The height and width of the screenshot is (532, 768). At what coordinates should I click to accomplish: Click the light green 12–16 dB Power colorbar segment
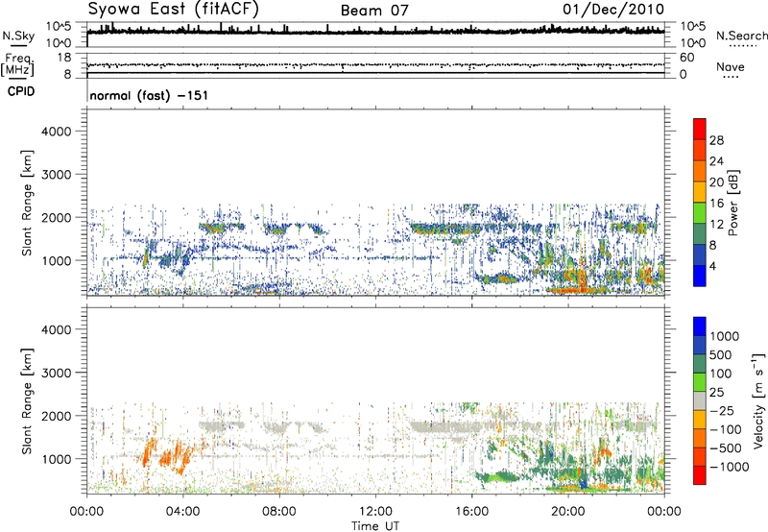pyautogui.click(x=700, y=213)
